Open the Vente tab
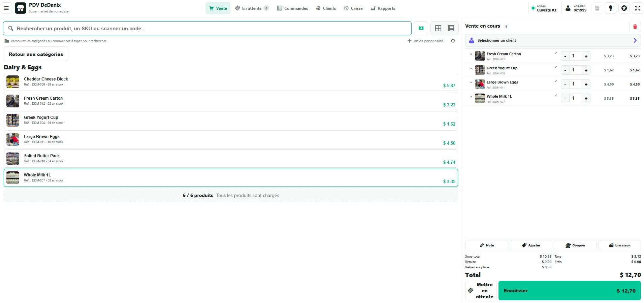The height and width of the screenshot is (303, 644). [218, 8]
